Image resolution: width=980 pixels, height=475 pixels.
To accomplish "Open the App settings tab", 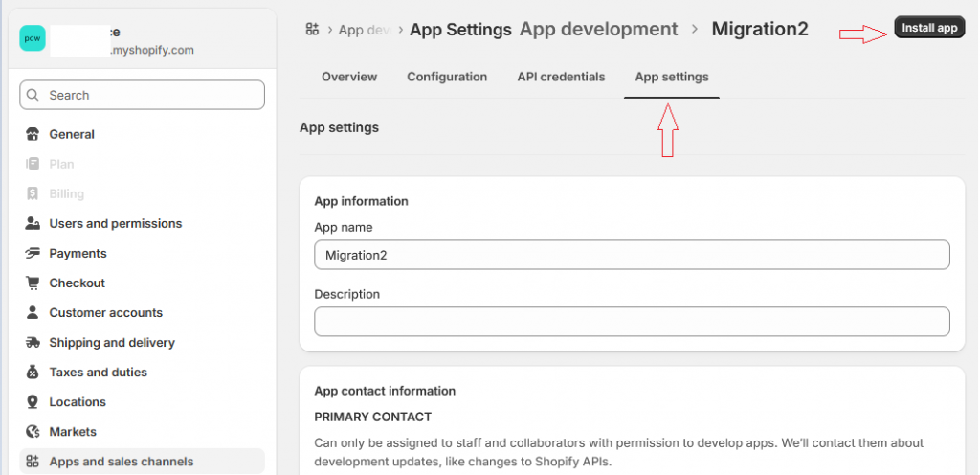I will pos(672,77).
